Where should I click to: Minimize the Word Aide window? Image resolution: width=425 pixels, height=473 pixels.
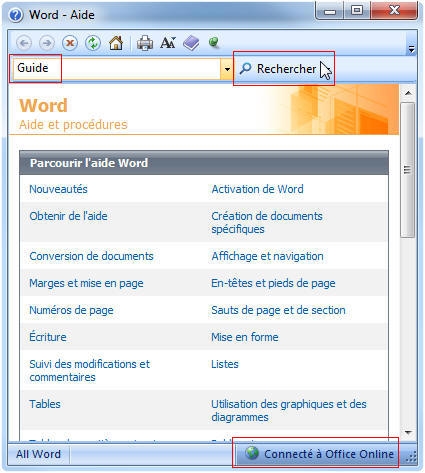(330, 12)
